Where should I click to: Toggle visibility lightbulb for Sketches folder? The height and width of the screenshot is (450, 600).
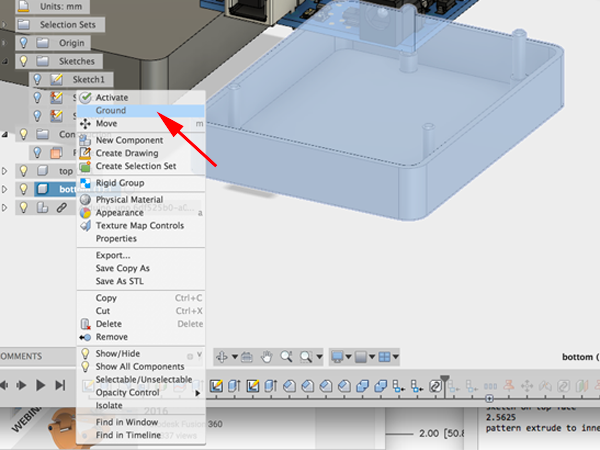coord(24,61)
